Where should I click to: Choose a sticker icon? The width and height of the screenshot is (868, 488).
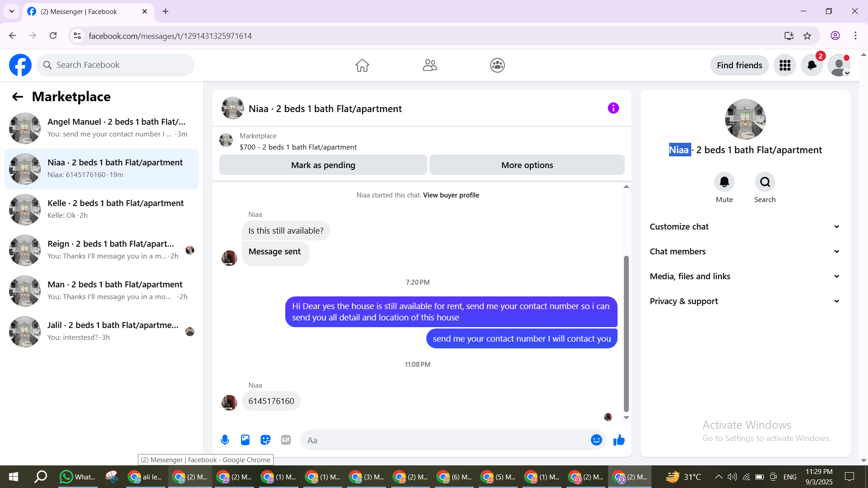(265, 440)
